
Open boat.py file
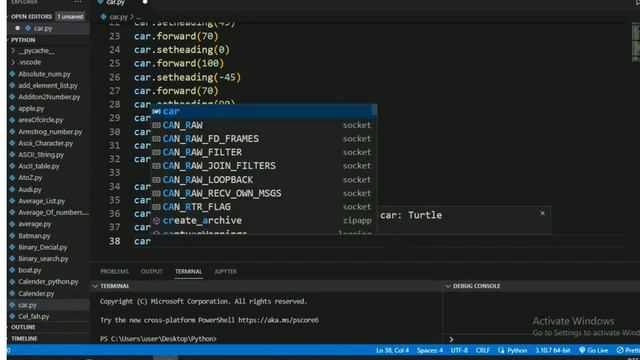[x=29, y=270]
